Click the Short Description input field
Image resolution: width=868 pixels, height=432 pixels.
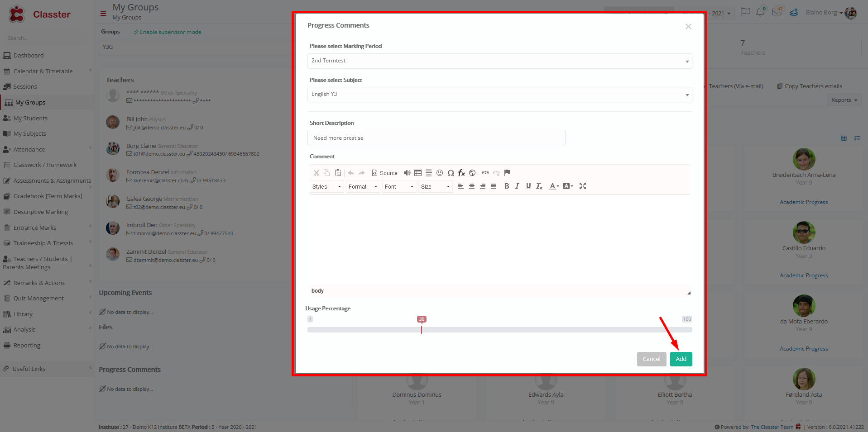coord(436,138)
